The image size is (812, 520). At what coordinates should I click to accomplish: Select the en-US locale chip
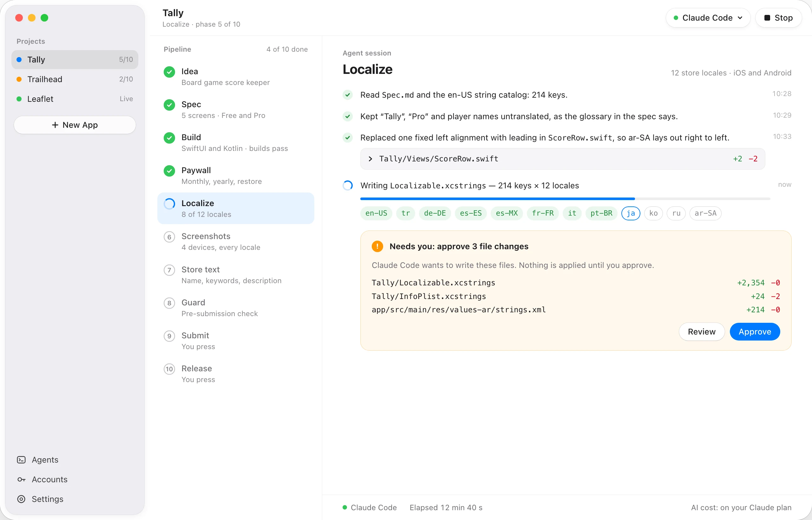click(x=376, y=213)
